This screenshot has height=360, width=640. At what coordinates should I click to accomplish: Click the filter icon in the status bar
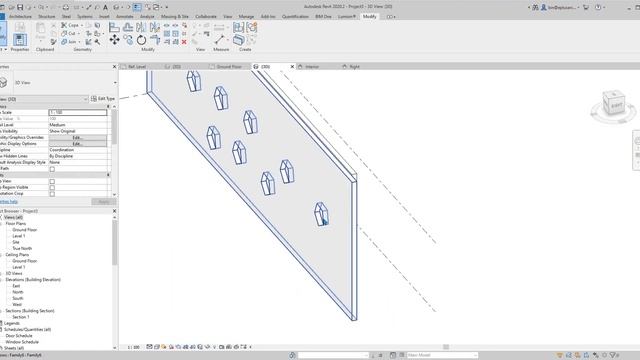[x=613, y=355]
